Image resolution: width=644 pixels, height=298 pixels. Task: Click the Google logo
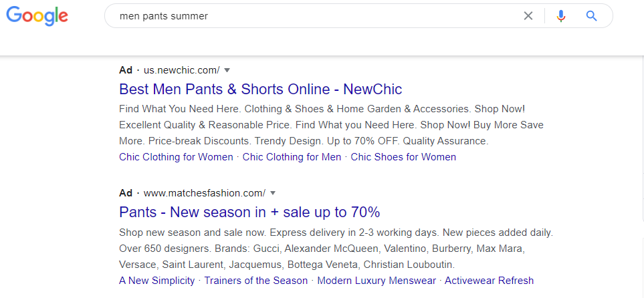point(37,17)
